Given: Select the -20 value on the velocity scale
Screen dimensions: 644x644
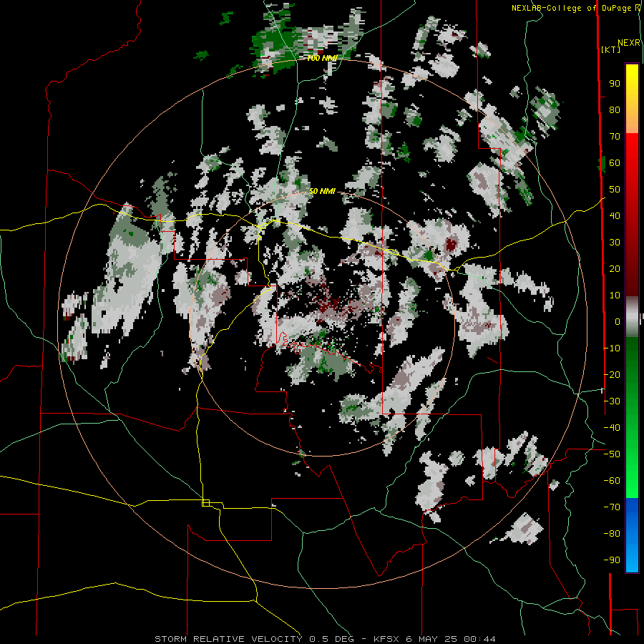Looking at the screenshot, I should click(x=612, y=375).
